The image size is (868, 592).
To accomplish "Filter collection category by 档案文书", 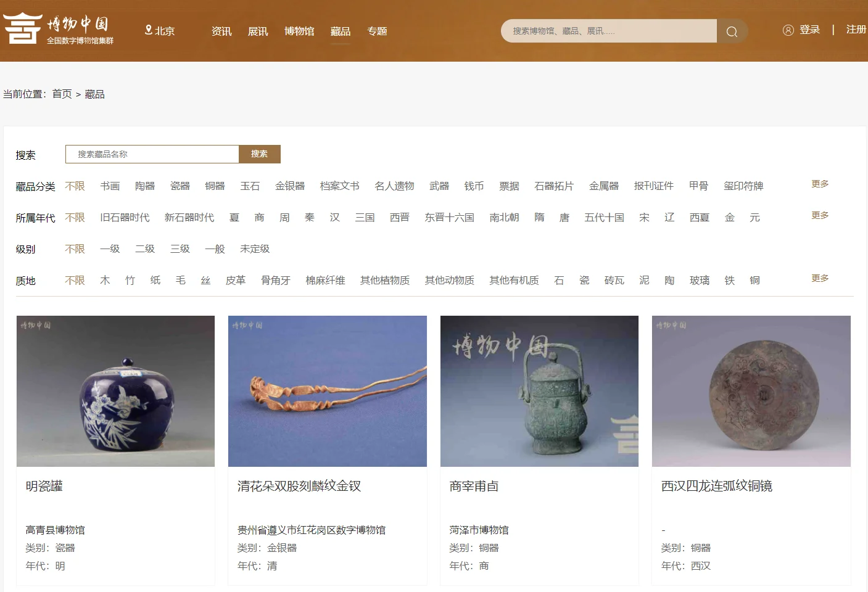I will point(339,186).
